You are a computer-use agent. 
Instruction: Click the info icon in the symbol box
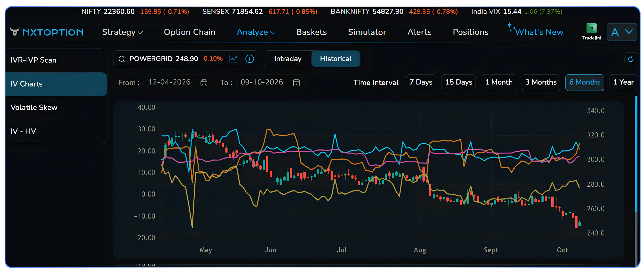click(x=249, y=59)
